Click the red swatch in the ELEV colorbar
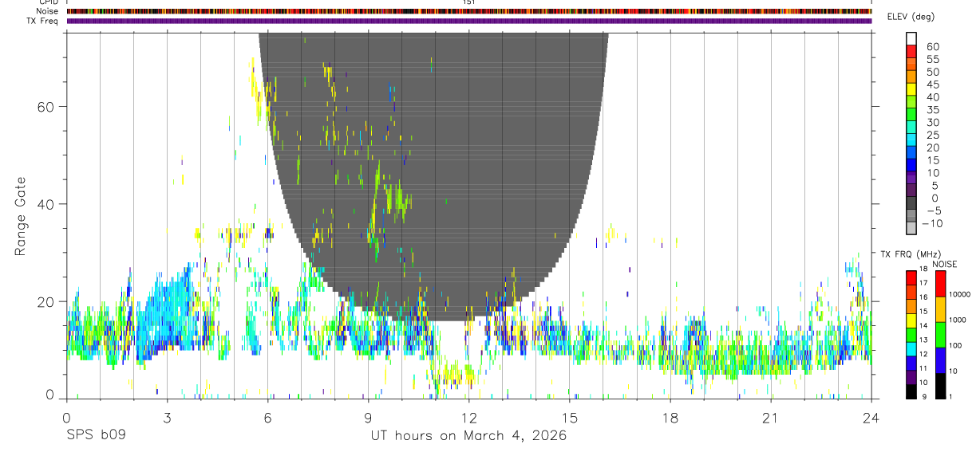 911,52
